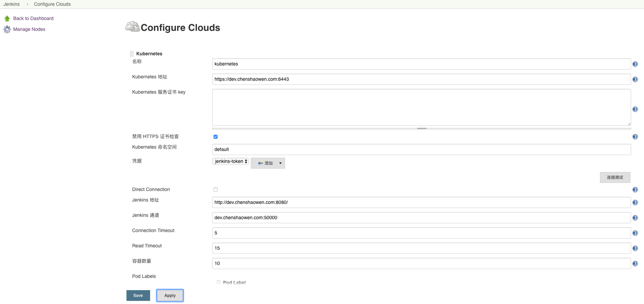Screen dimensions: 644x304
Task: Click the textarea resize grip bar
Action: (421, 128)
